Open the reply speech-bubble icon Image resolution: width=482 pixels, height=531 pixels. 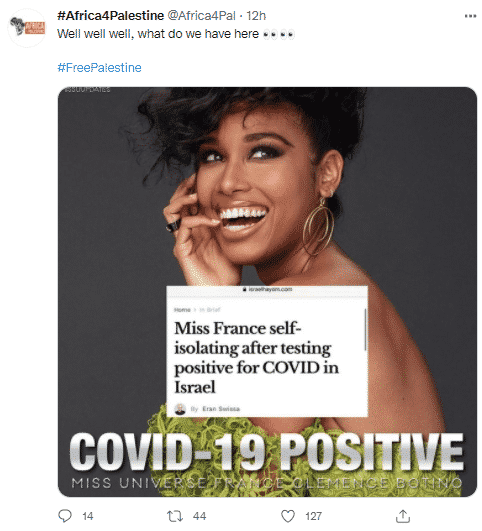coord(65,516)
